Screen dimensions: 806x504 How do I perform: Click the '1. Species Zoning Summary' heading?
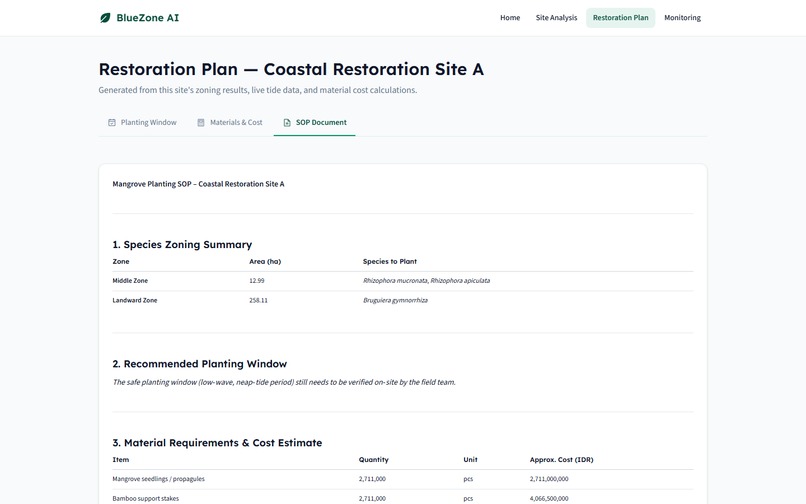coord(182,244)
